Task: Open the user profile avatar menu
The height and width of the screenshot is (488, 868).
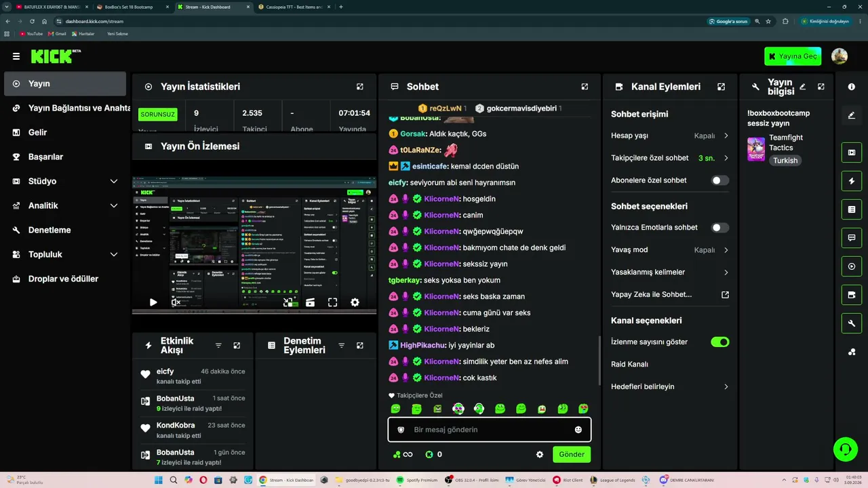Action: (x=840, y=56)
